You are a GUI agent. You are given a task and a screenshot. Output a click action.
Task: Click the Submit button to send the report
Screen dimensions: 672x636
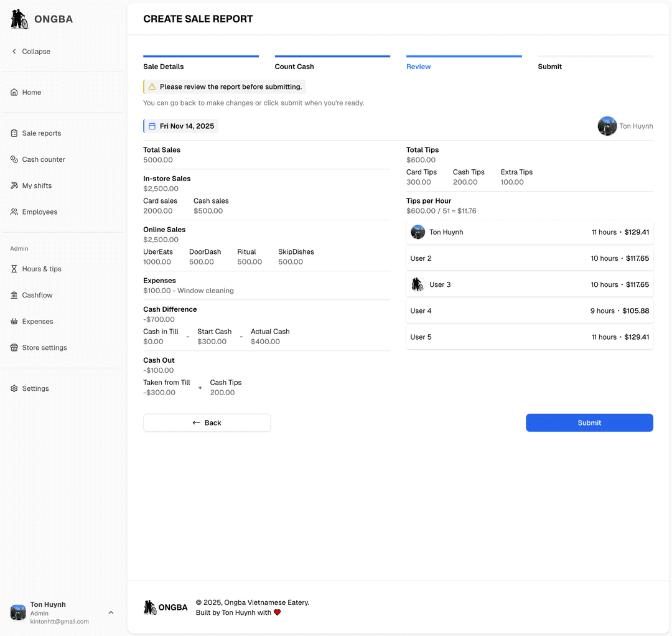[589, 422]
